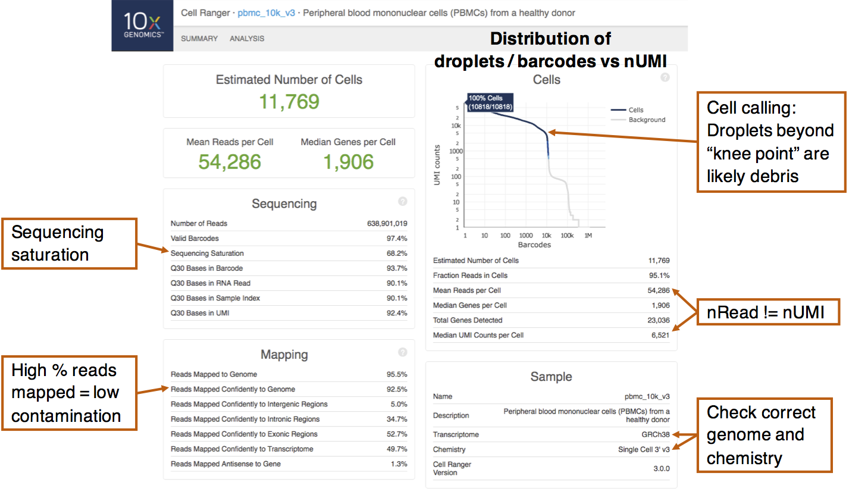
Task: Switch to the ANALYSIS tab
Action: pos(247,39)
